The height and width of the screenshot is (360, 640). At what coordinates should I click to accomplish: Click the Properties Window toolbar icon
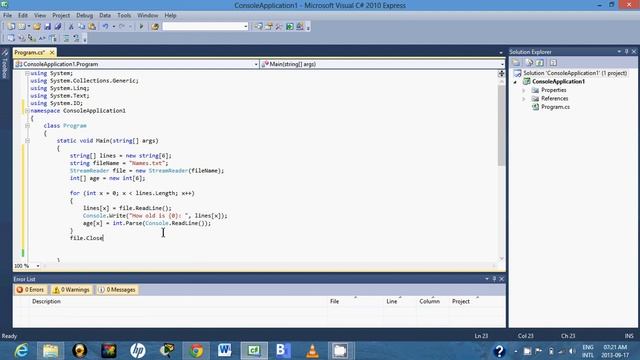point(269,27)
